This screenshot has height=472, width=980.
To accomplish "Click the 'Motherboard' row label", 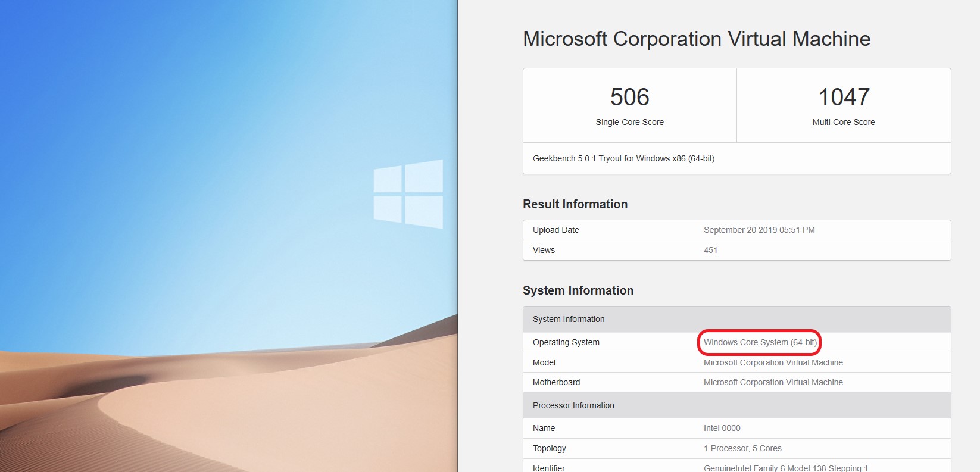I will pyautogui.click(x=556, y=382).
